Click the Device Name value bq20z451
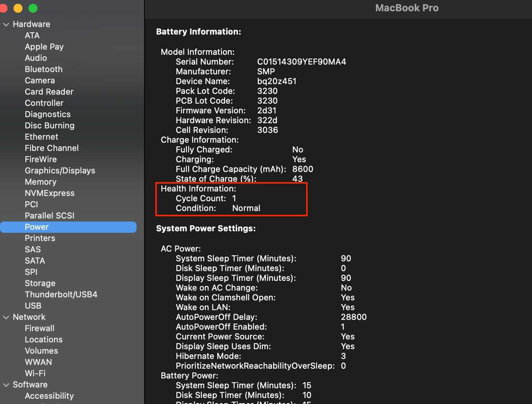The width and height of the screenshot is (532, 404). 277,81
